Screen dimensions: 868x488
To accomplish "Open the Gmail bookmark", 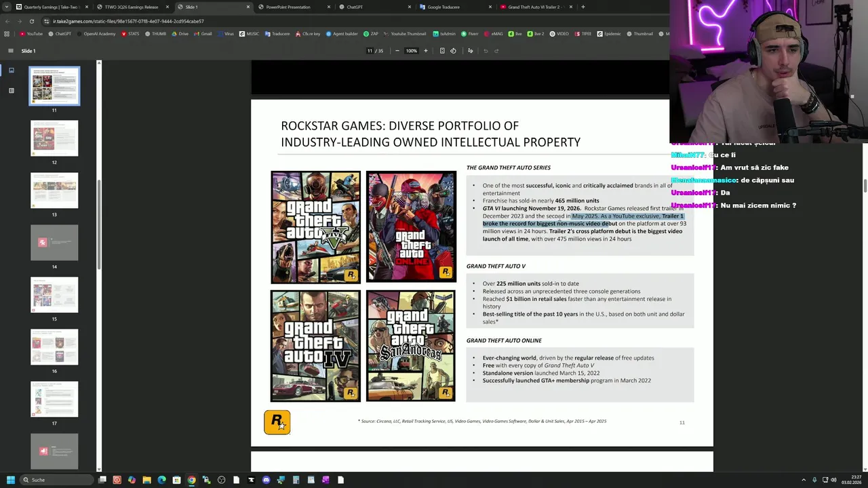I will point(203,34).
